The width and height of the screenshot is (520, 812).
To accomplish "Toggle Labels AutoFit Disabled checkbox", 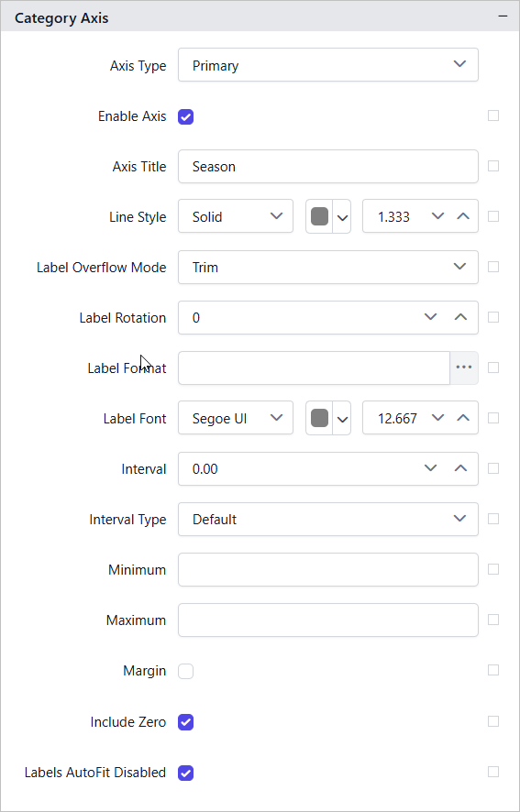I will coord(185,774).
